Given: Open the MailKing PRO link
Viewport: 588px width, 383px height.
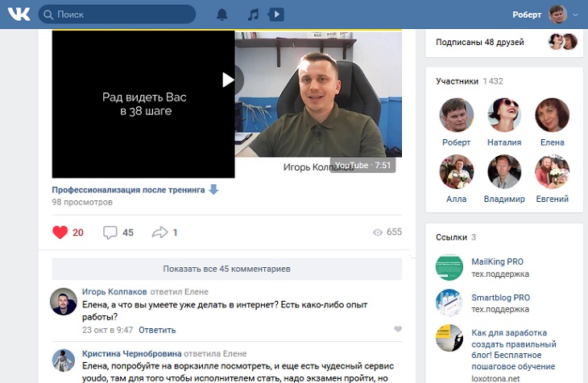Looking at the screenshot, I should 497,262.
